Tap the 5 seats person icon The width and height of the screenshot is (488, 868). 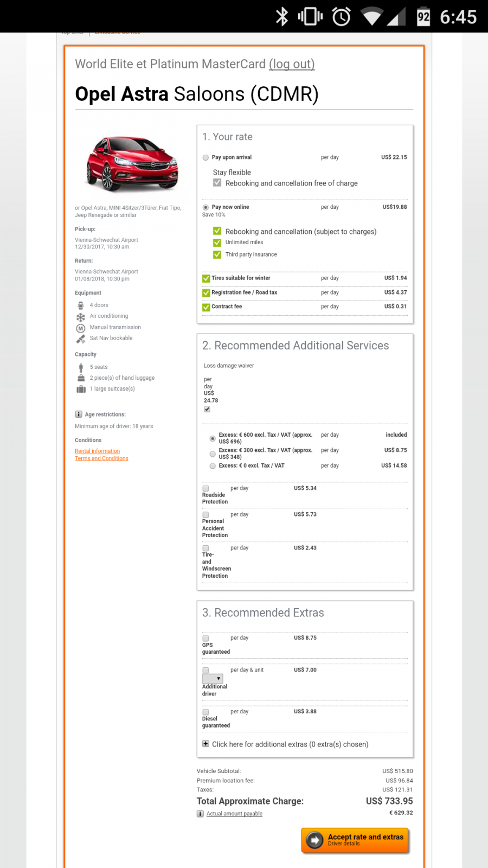tap(81, 368)
